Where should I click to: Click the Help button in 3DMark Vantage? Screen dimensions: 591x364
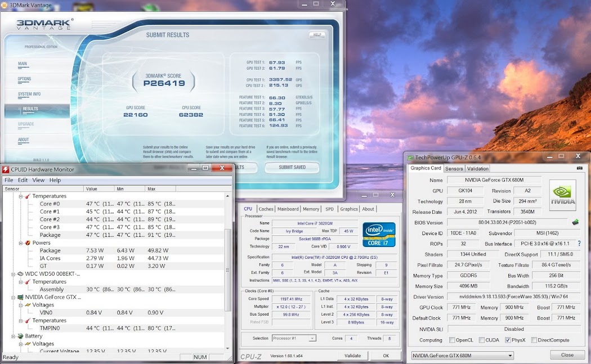point(317,35)
